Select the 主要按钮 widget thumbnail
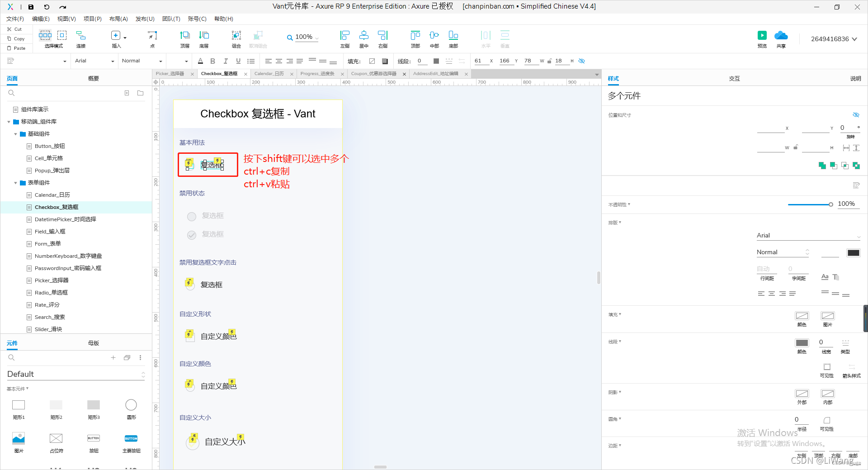868x470 pixels. click(131, 438)
